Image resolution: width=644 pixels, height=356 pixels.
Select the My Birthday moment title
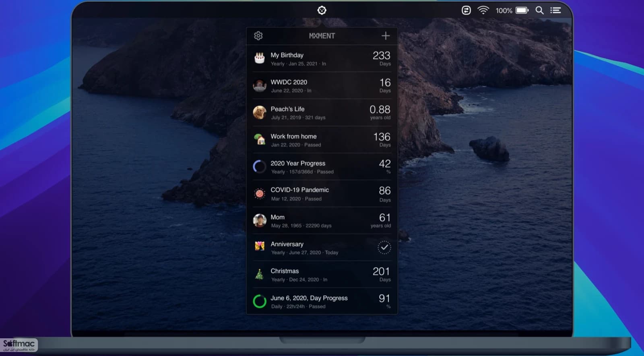click(x=287, y=55)
